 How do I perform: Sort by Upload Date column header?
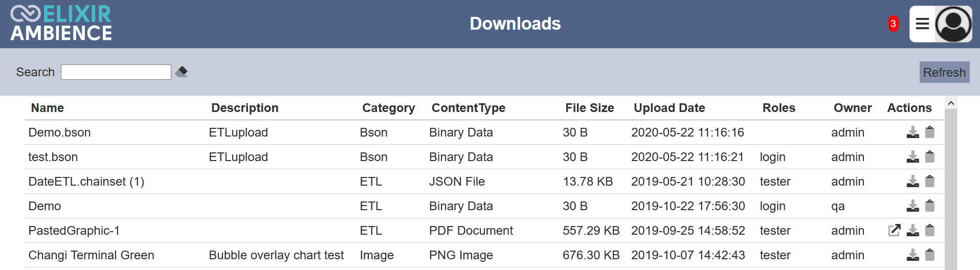pos(669,108)
